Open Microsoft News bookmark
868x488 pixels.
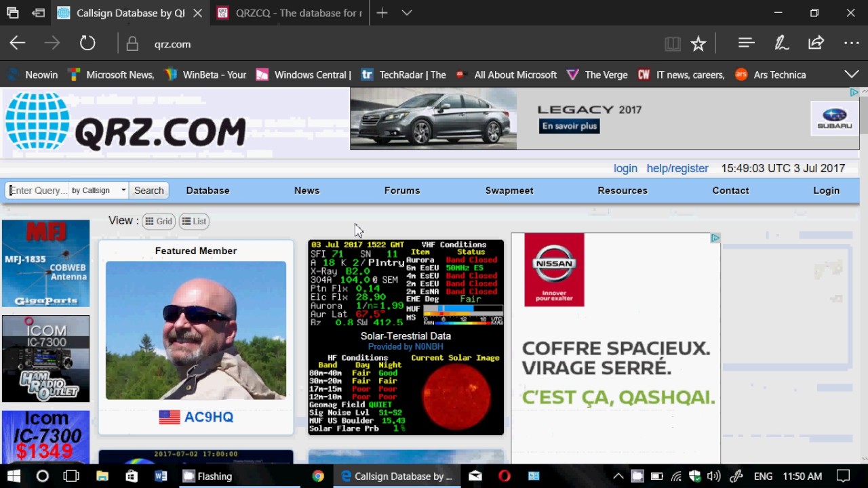click(x=111, y=75)
